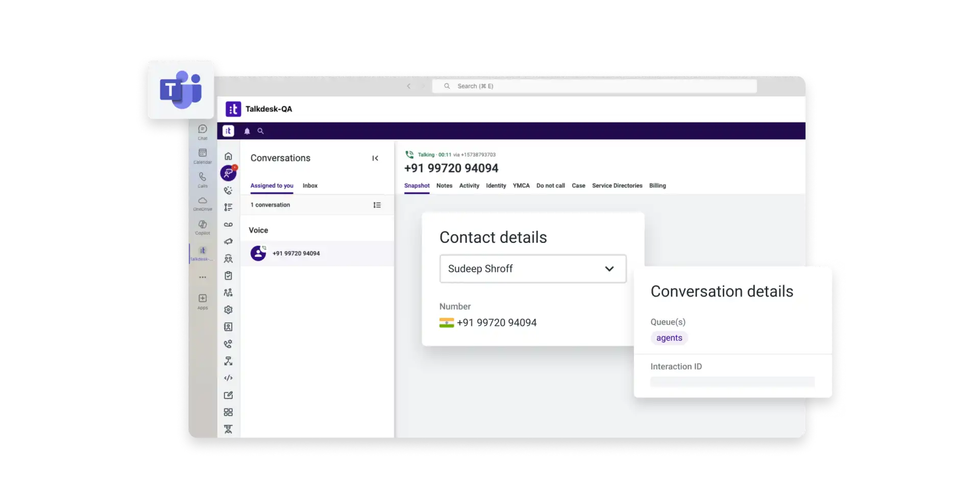Open the Talkdesk settings gear icon
Screen dimensions: 980x498
click(228, 310)
